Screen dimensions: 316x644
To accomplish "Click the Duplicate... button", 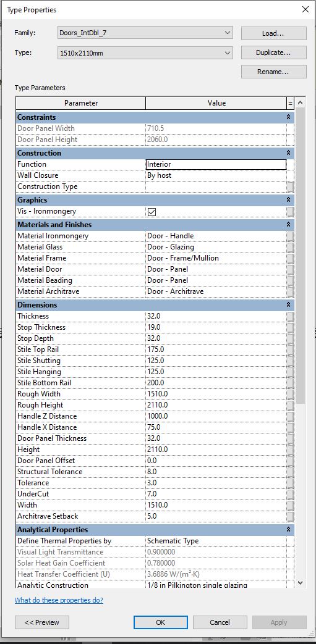I will (273, 52).
